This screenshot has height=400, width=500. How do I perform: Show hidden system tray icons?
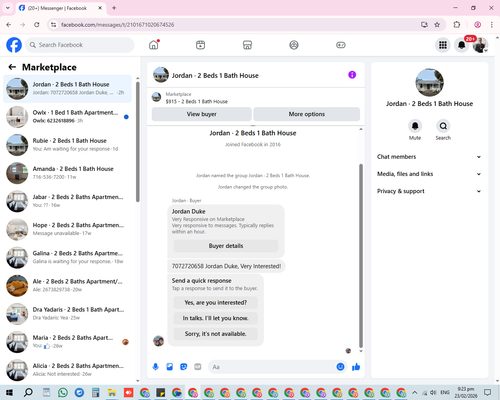pos(414,392)
